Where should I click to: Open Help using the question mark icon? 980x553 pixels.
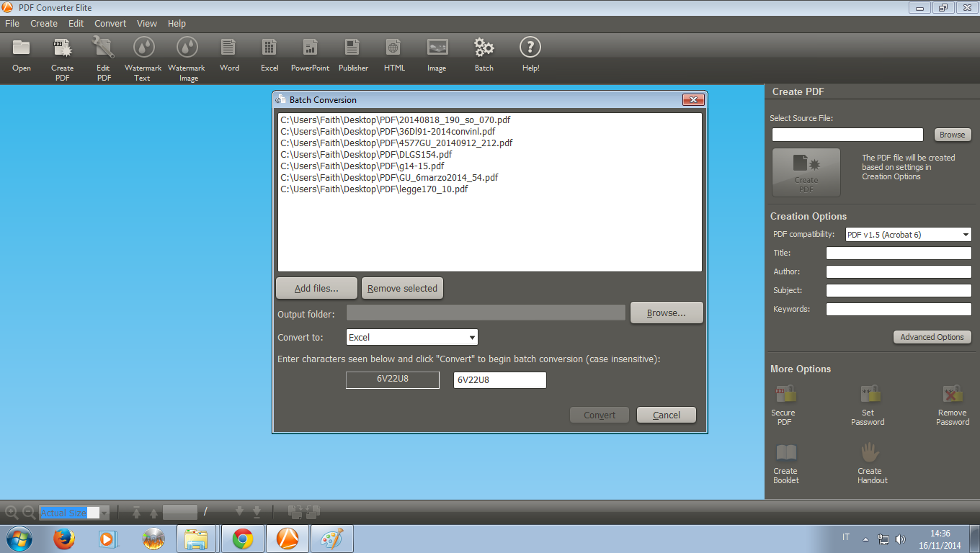pos(530,48)
